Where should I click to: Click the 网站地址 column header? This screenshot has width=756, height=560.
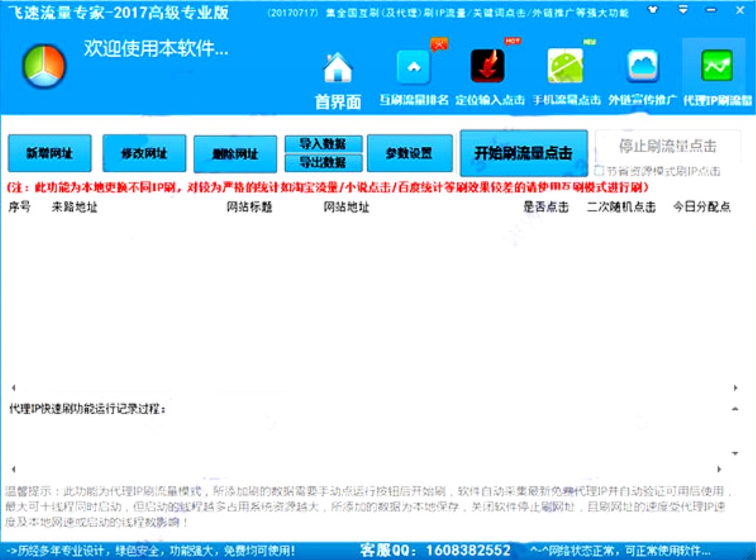(346, 207)
